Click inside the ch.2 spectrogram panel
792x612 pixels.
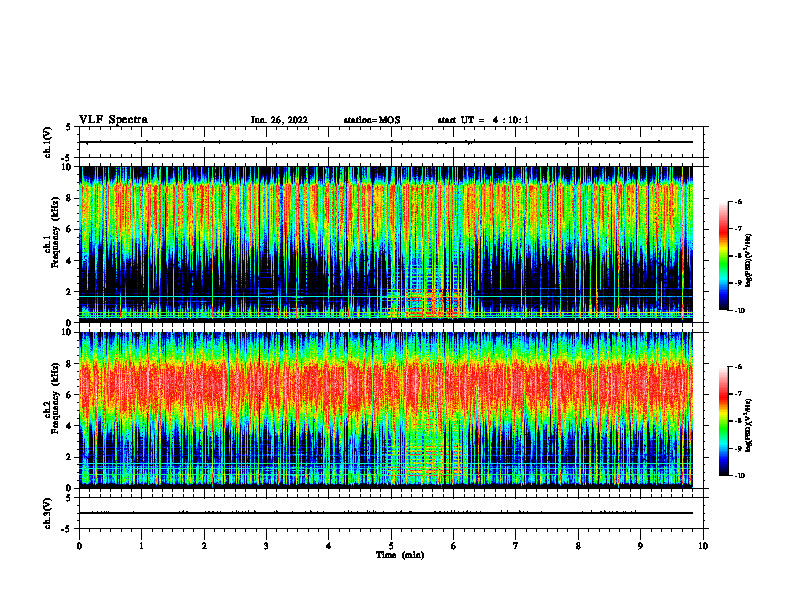click(386, 410)
